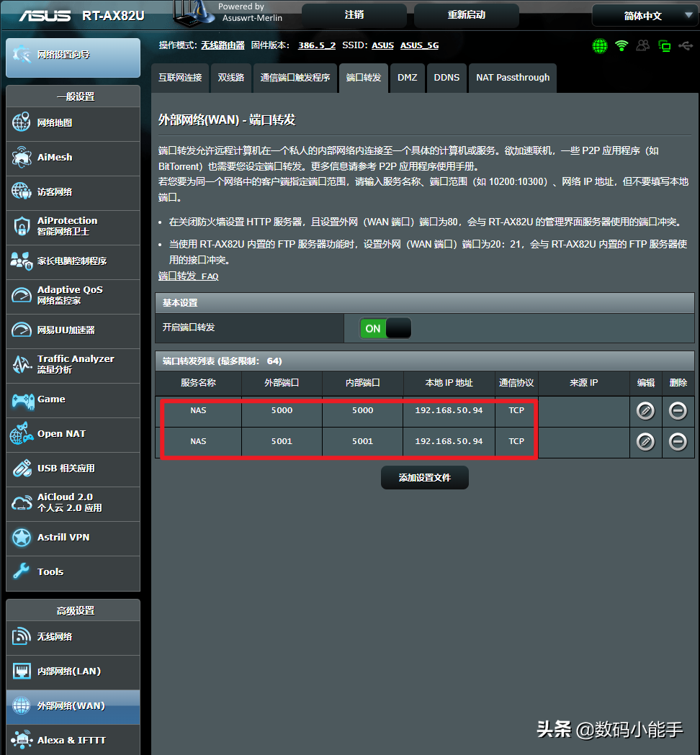Open Adaptive QoS gauge icon
Image resolution: width=700 pixels, height=755 pixels.
[22, 295]
